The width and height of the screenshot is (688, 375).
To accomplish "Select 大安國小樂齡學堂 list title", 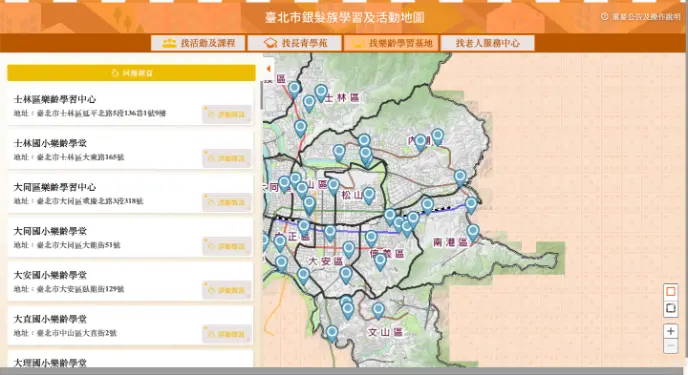I will click(x=50, y=275).
